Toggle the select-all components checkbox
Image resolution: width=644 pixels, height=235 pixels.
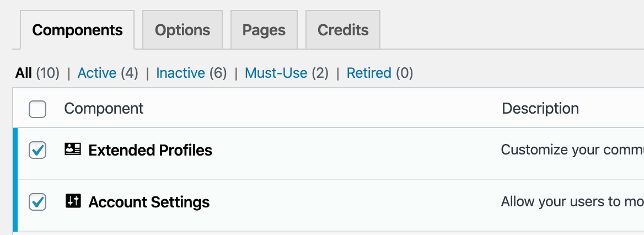[x=37, y=109]
